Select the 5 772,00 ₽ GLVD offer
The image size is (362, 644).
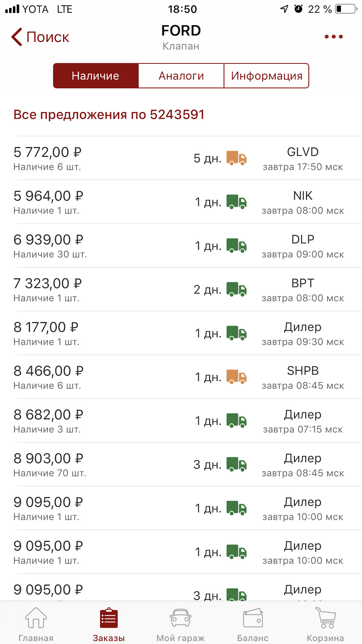[x=181, y=158]
